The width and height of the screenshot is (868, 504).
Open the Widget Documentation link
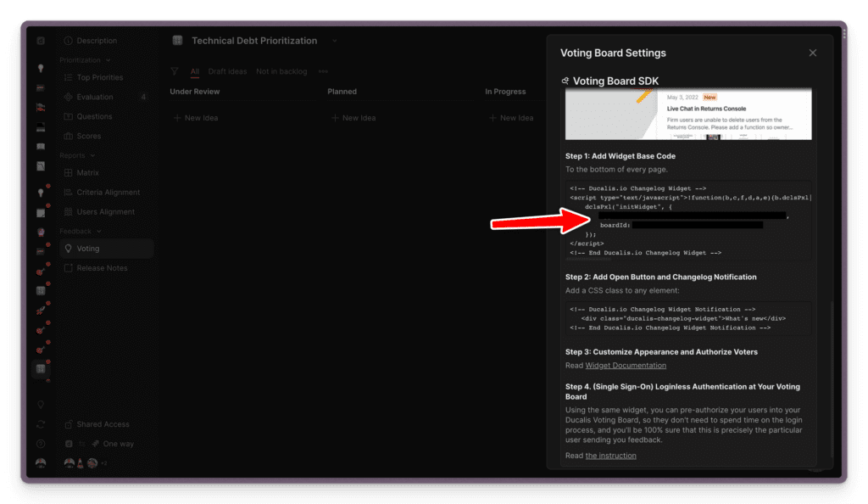click(x=626, y=366)
